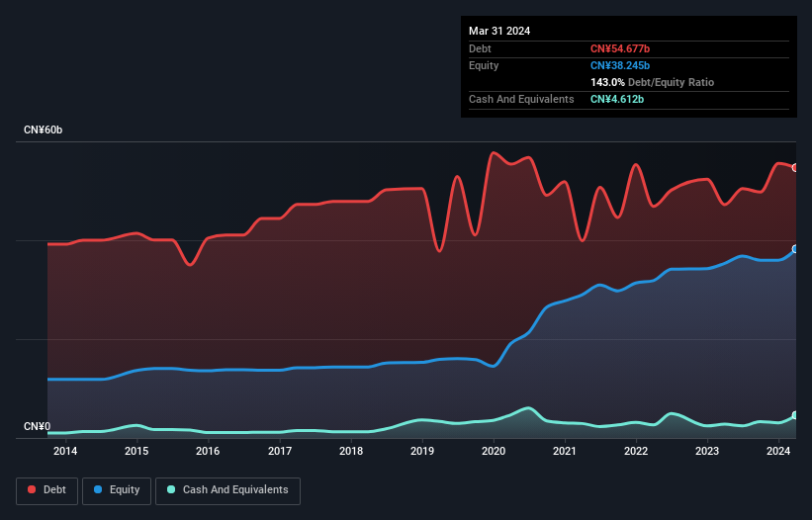This screenshot has width=812, height=520.
Task: Toggle the Equity legend button
Action: click(117, 490)
